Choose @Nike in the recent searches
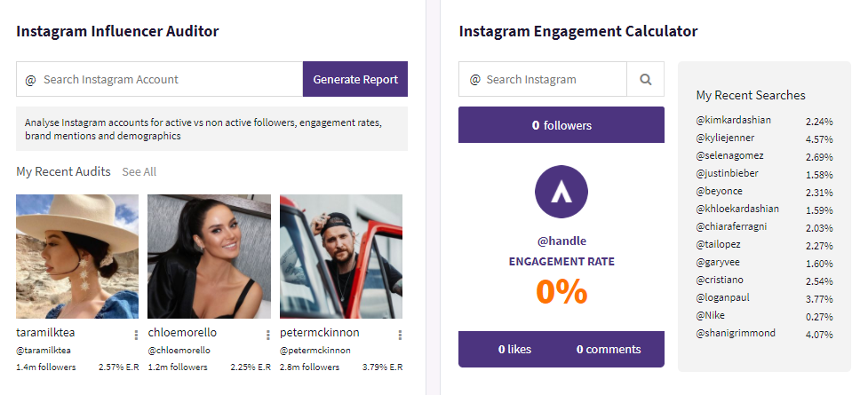Screen dimensions: 868x395 (x=711, y=315)
